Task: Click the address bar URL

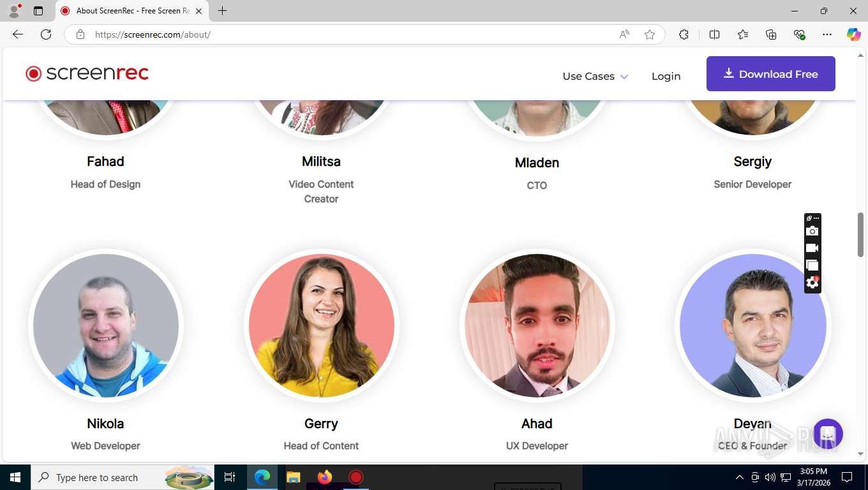Action: tap(153, 34)
